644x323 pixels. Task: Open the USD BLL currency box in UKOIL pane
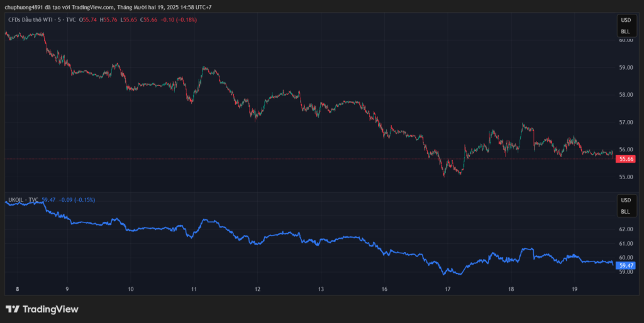625,205
